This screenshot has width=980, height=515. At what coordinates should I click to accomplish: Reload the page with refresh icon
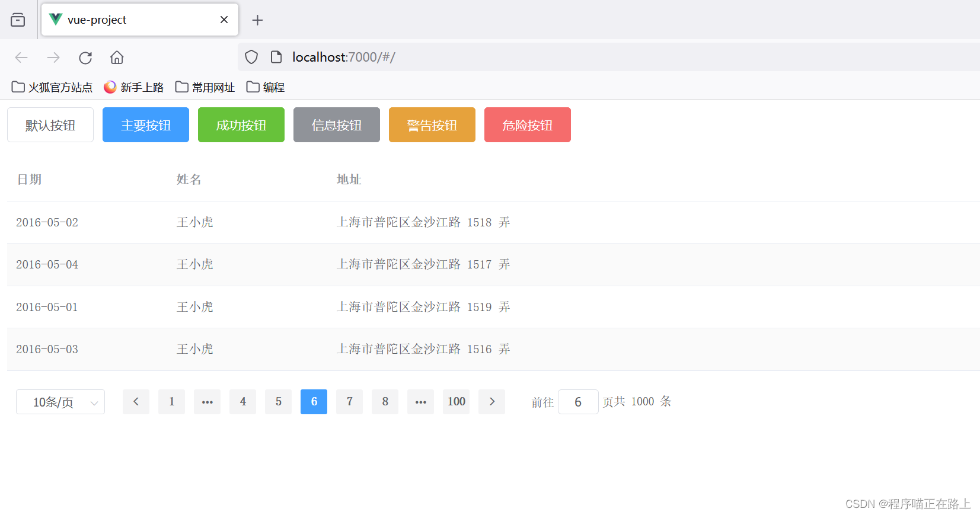(x=85, y=57)
